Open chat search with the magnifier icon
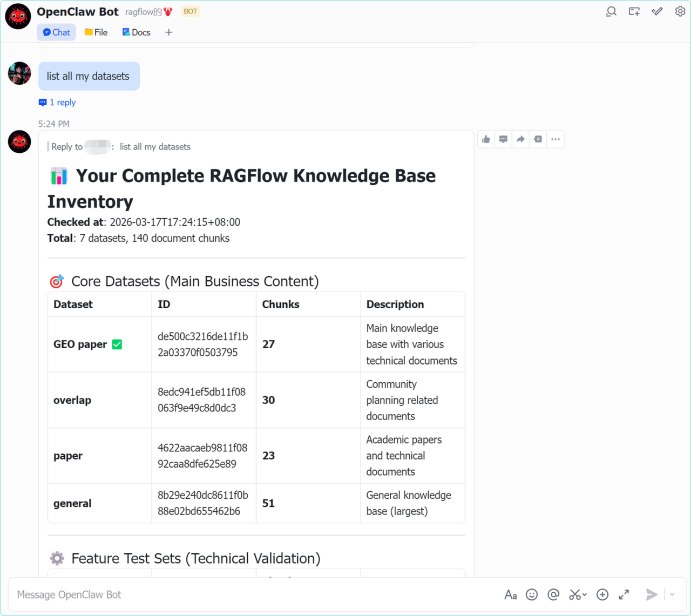 pyautogui.click(x=611, y=11)
